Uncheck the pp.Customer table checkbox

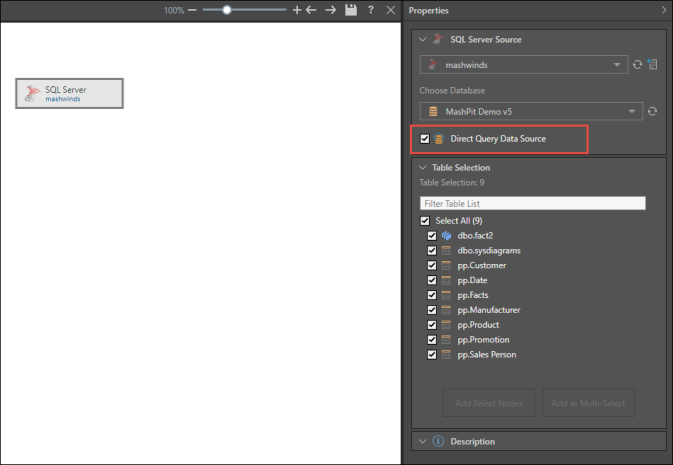(x=432, y=266)
